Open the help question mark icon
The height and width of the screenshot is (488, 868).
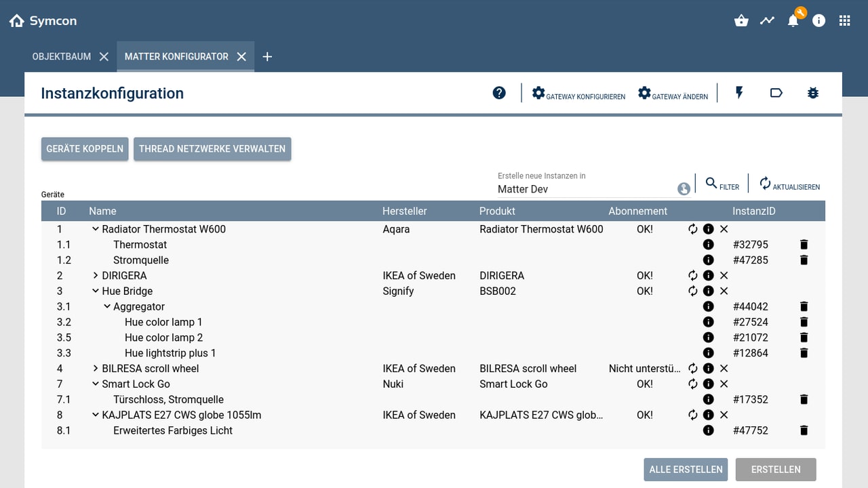pyautogui.click(x=499, y=93)
